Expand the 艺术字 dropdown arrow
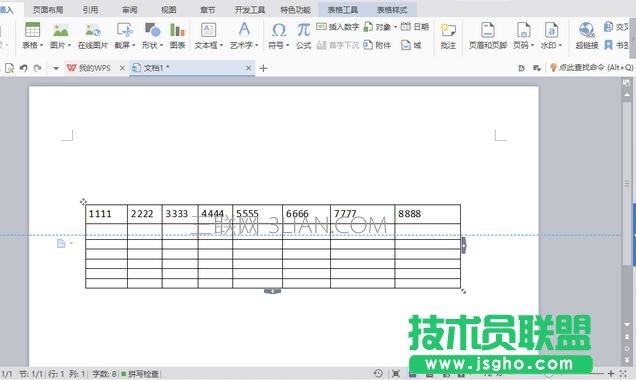The height and width of the screenshot is (380, 636). click(257, 45)
